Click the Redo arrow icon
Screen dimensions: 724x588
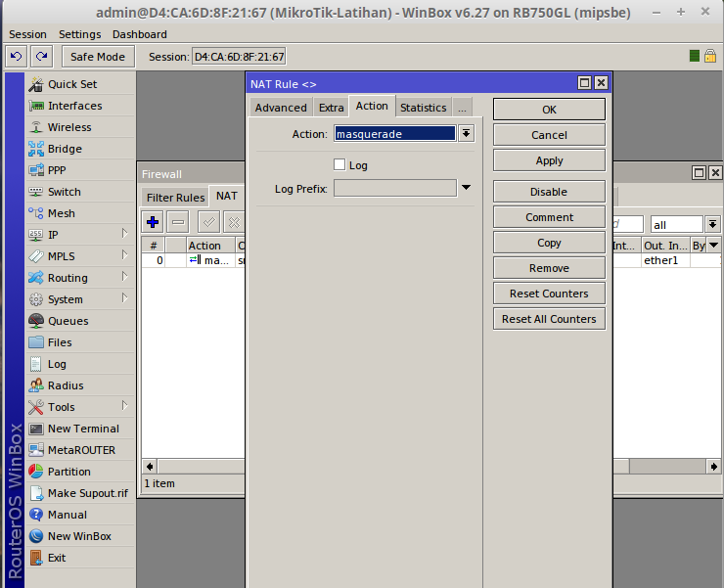(x=41, y=57)
